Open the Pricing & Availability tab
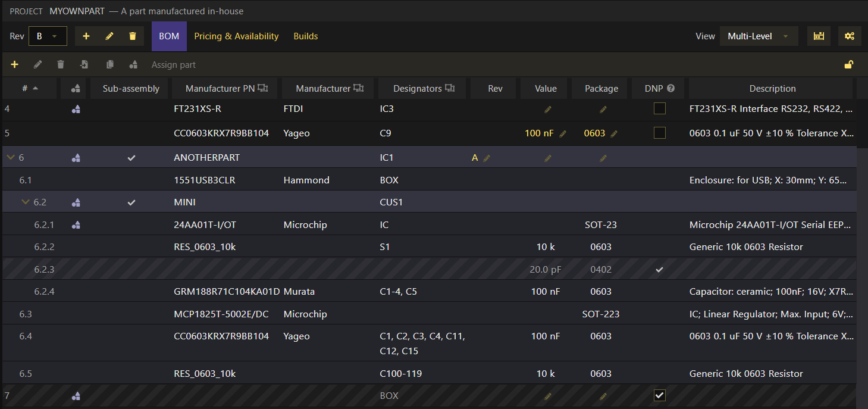Screen dimensions: 868x409 tap(236, 36)
